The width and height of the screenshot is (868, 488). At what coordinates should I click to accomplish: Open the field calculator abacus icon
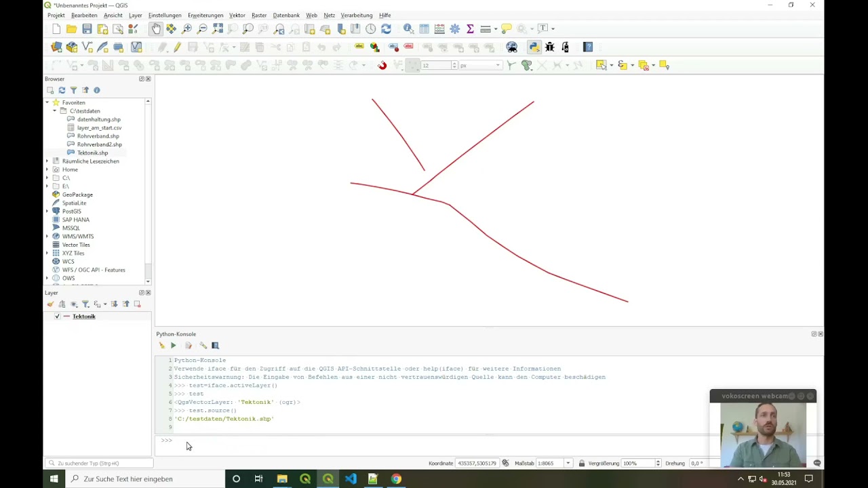[x=439, y=28]
